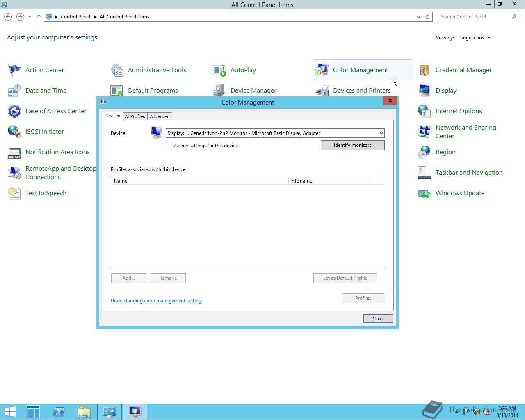525x420 pixels.
Task: Refresh the Control Panel view
Action: click(x=427, y=17)
